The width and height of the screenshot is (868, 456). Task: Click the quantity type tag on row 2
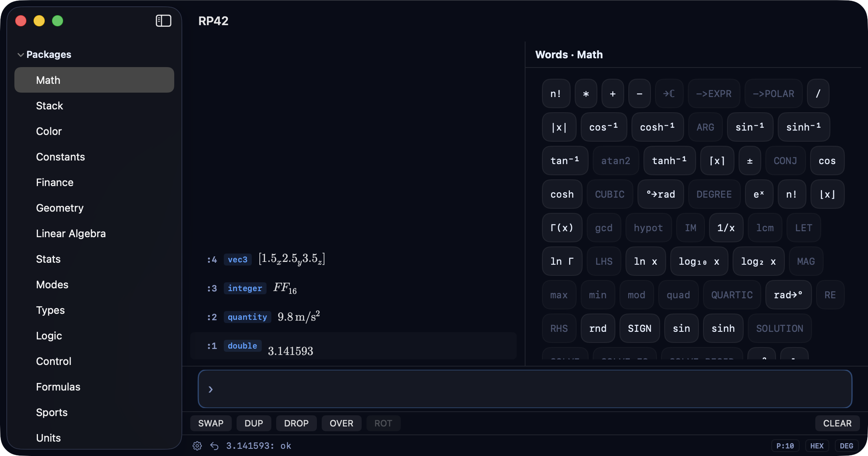pyautogui.click(x=247, y=317)
